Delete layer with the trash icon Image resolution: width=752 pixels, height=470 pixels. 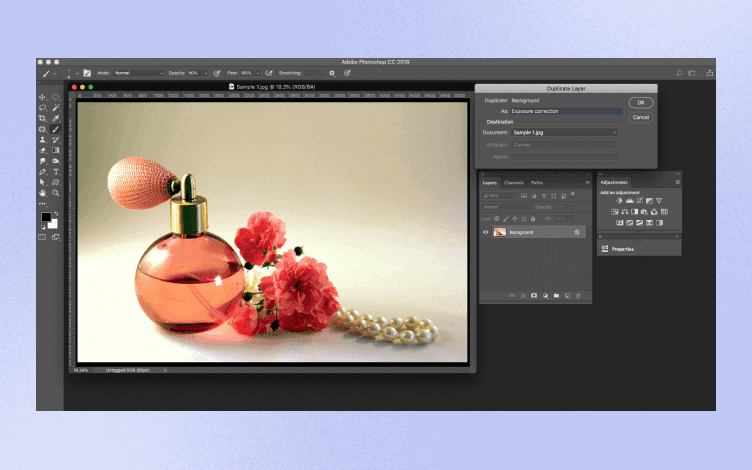click(x=578, y=296)
